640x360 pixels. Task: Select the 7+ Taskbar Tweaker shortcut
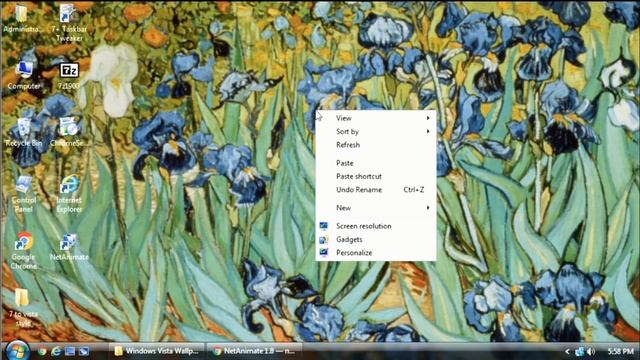pyautogui.click(x=69, y=23)
